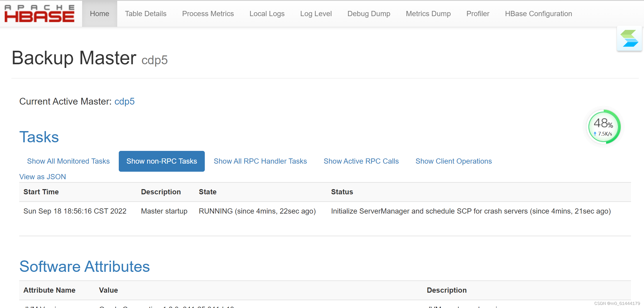The height and width of the screenshot is (308, 644).
Task: View Local Logs
Action: click(x=267, y=14)
